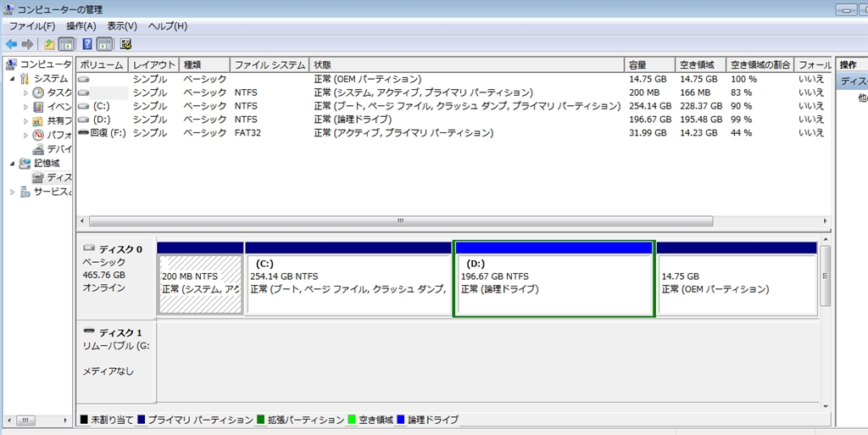Click the コンピューターの管理 title bar icon

coord(8,9)
